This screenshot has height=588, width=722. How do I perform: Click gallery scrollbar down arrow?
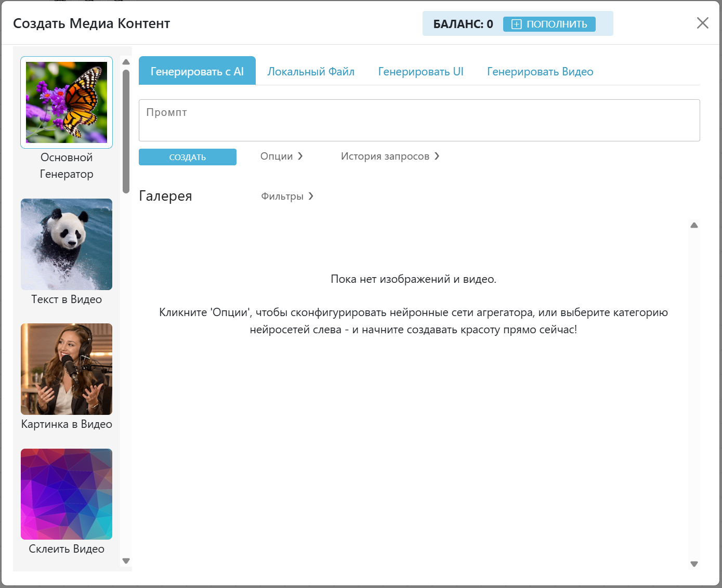tap(694, 564)
